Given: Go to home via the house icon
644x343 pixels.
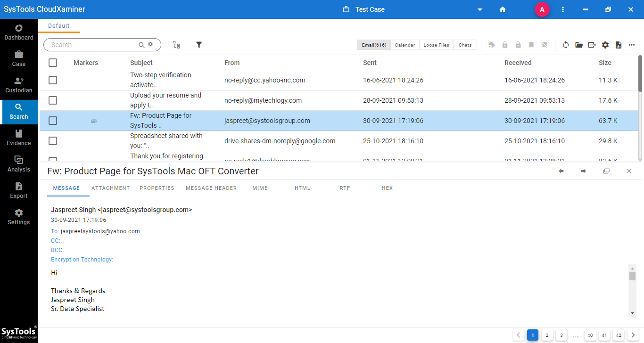Looking at the screenshot, I should coord(503,9).
